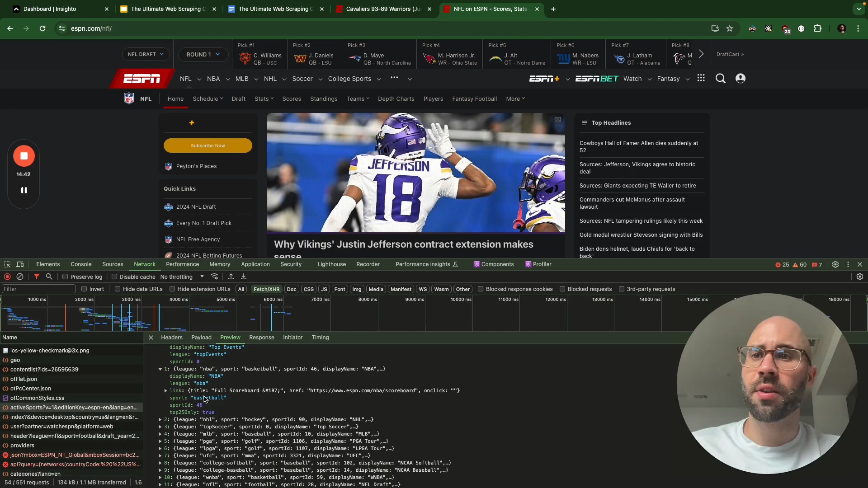868x488 pixels.
Task: Click the ESPN logo
Action: click(142, 79)
